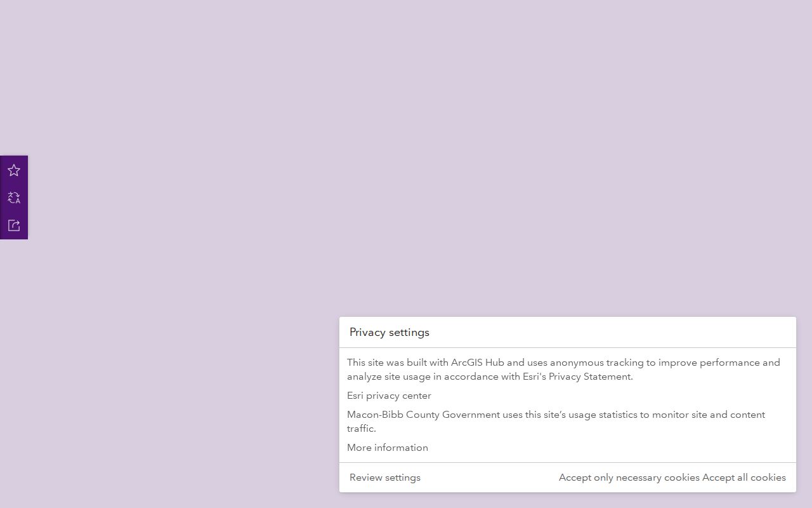The image size is (812, 508).
Task: Follow the More information link
Action: tap(387, 448)
